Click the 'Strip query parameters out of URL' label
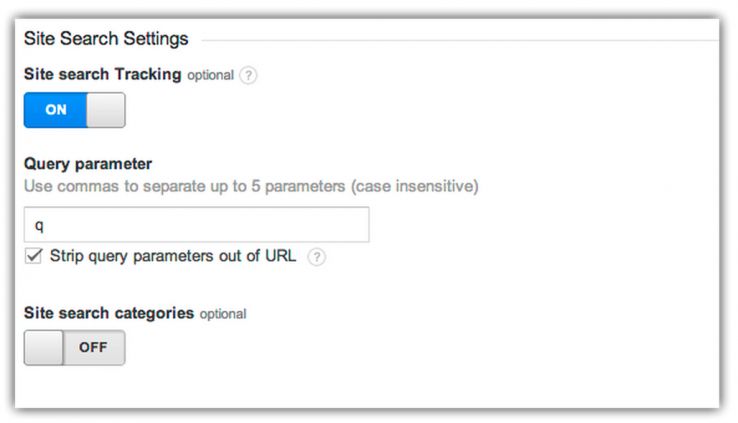Viewport: 738px width, 423px height. (172, 256)
